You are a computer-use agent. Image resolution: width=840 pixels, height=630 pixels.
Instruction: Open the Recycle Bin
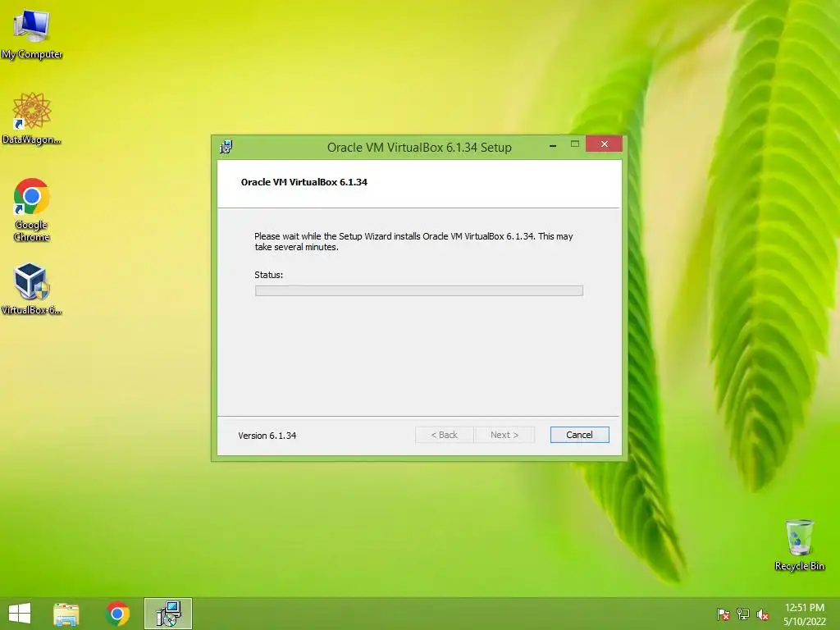click(x=799, y=545)
